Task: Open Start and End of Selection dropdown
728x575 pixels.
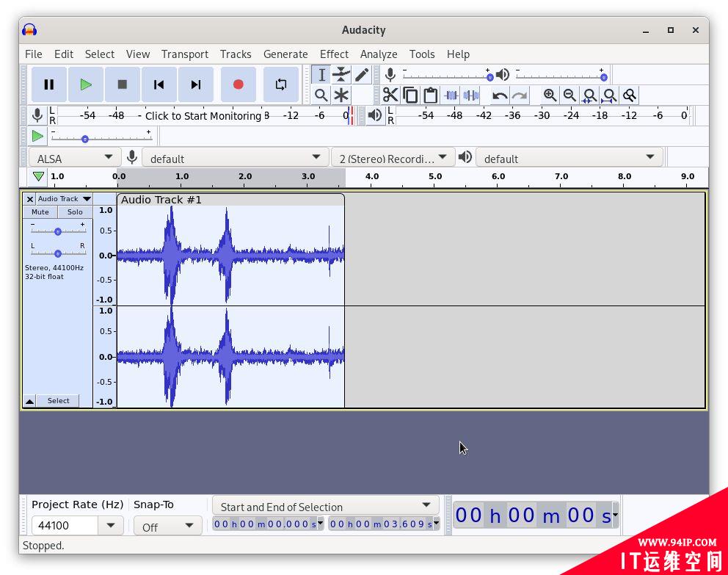Action: 325,506
